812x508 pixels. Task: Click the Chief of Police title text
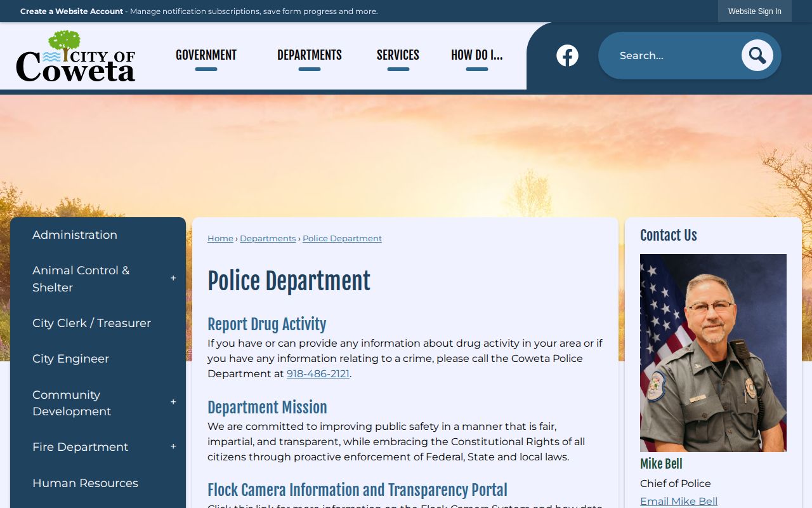[675, 484]
